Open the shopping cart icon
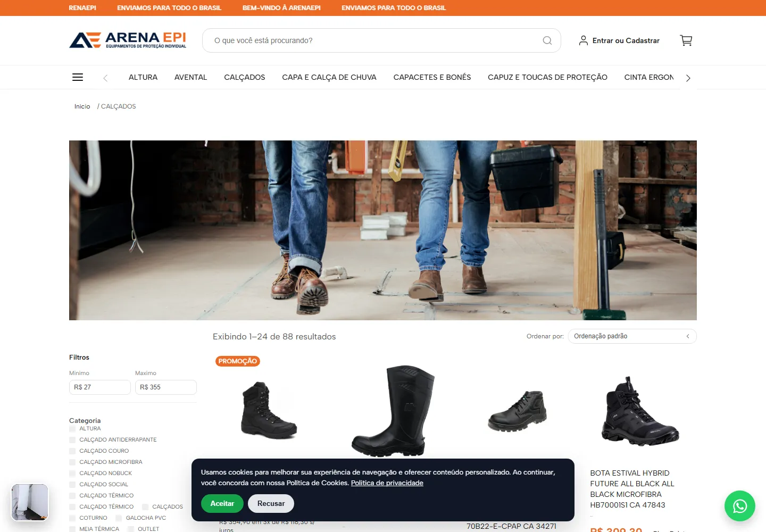Viewport: 766px width, 532px height. click(x=686, y=40)
